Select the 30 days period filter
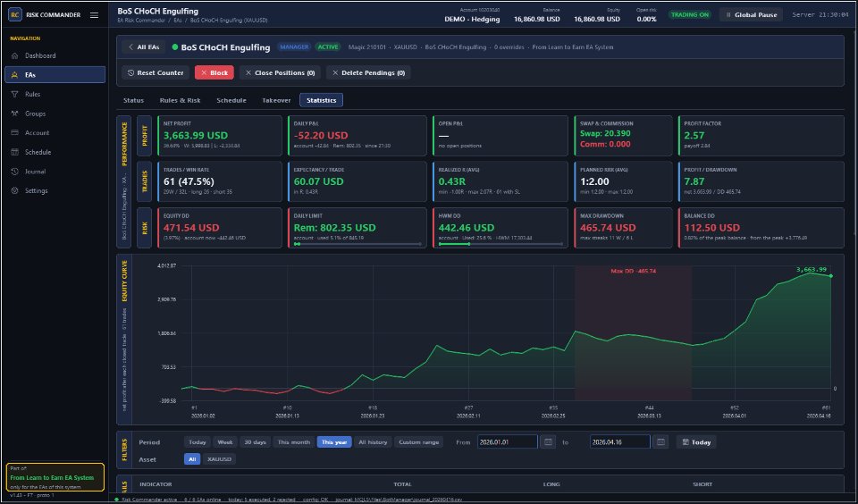This screenshot has width=858, height=504. click(255, 442)
